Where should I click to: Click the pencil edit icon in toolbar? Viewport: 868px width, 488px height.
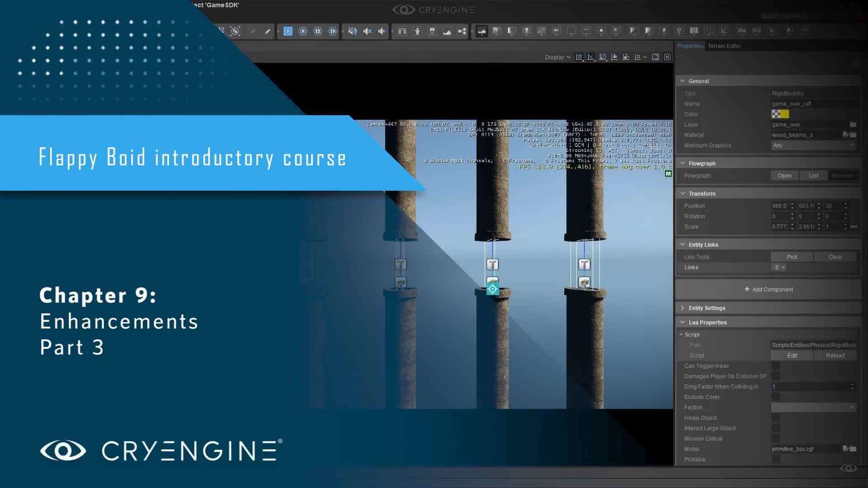[x=268, y=31]
